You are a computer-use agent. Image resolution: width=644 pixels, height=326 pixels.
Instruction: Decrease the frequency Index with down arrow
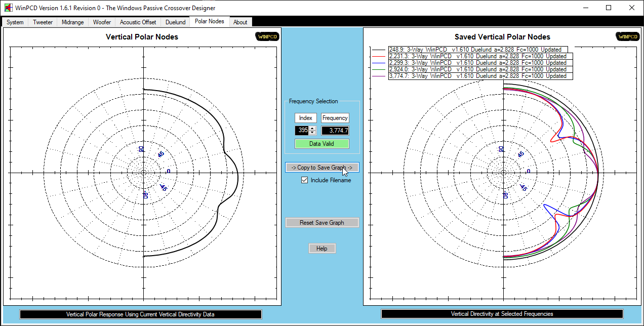coord(313,133)
